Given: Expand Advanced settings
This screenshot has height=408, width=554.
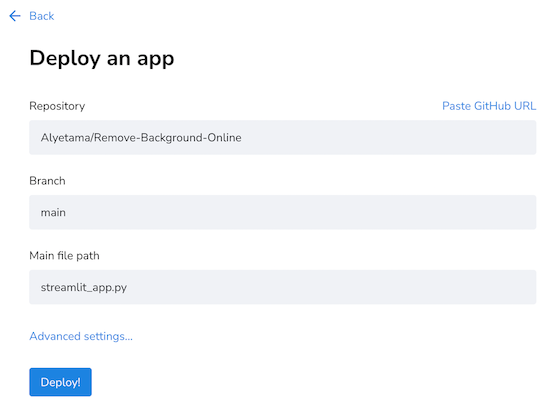Looking at the screenshot, I should [x=81, y=336].
